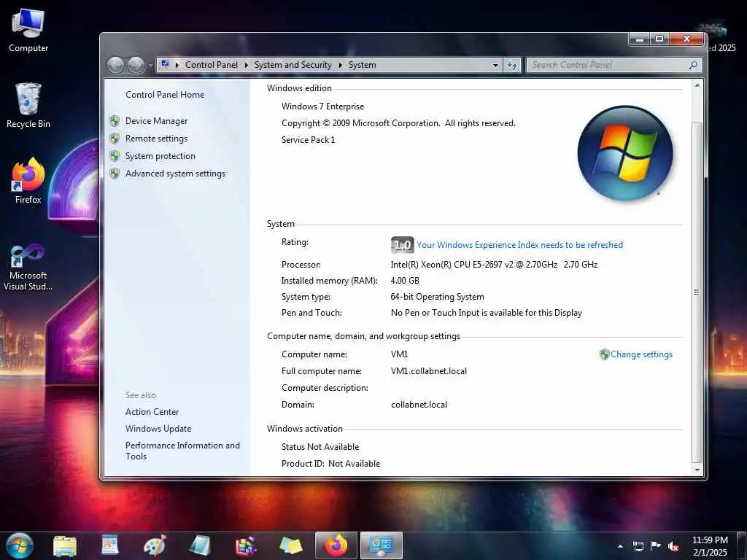Expand the arrow after Control Panel breadcrumb
Screen dimensions: 747x560
point(247,65)
